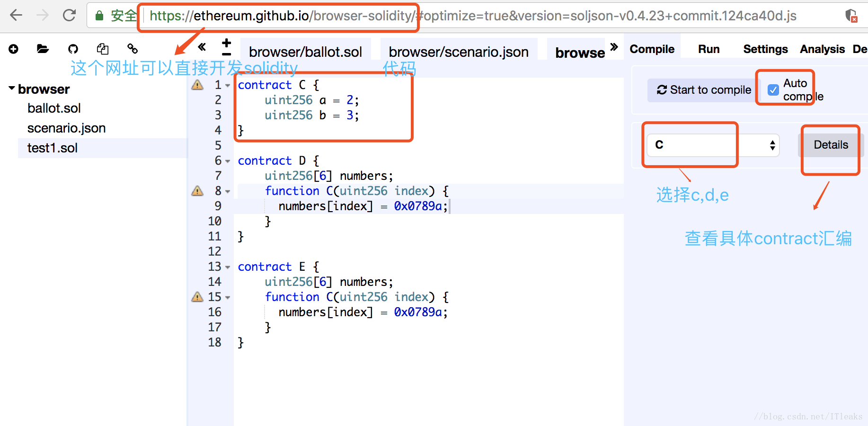This screenshot has width=868, height=426.
Task: Click 'contract C {' on line 1
Action: [278, 85]
